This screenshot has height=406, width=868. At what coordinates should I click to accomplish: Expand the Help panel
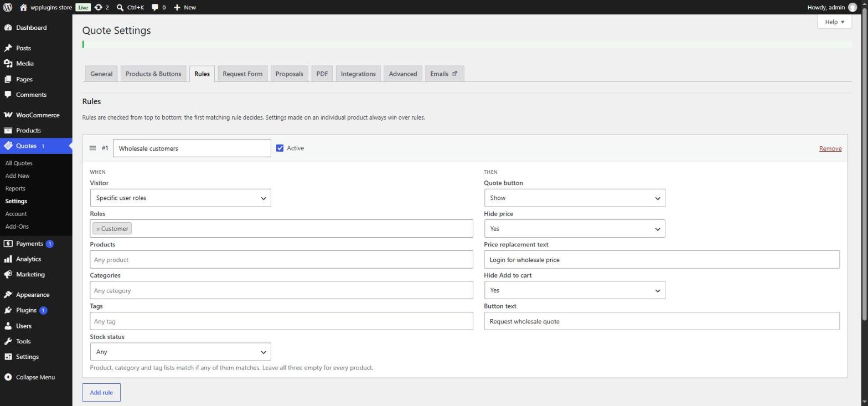click(834, 22)
